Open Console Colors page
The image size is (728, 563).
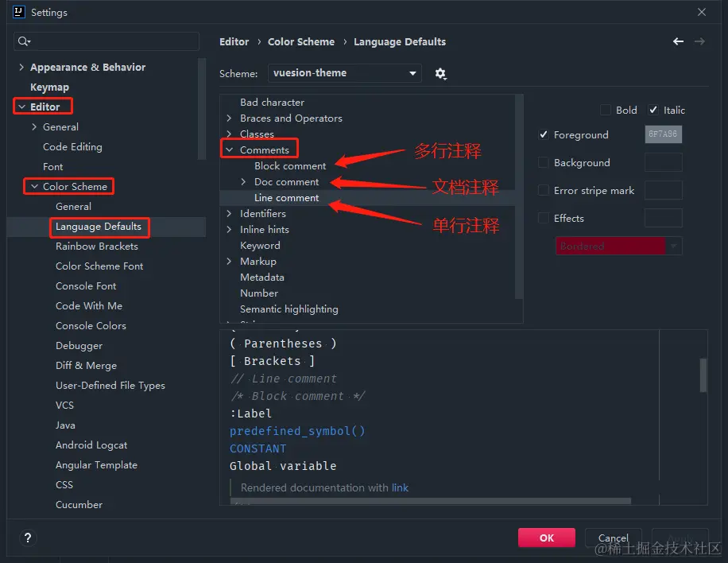point(91,326)
